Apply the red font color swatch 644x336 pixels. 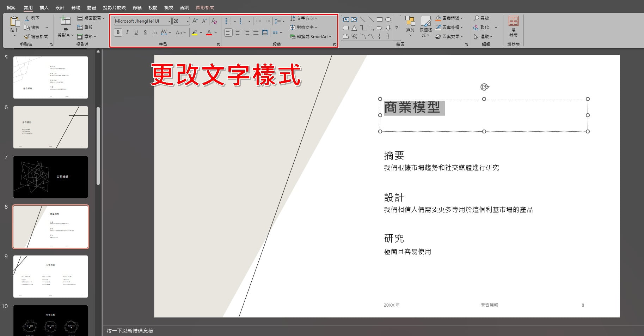(x=209, y=32)
